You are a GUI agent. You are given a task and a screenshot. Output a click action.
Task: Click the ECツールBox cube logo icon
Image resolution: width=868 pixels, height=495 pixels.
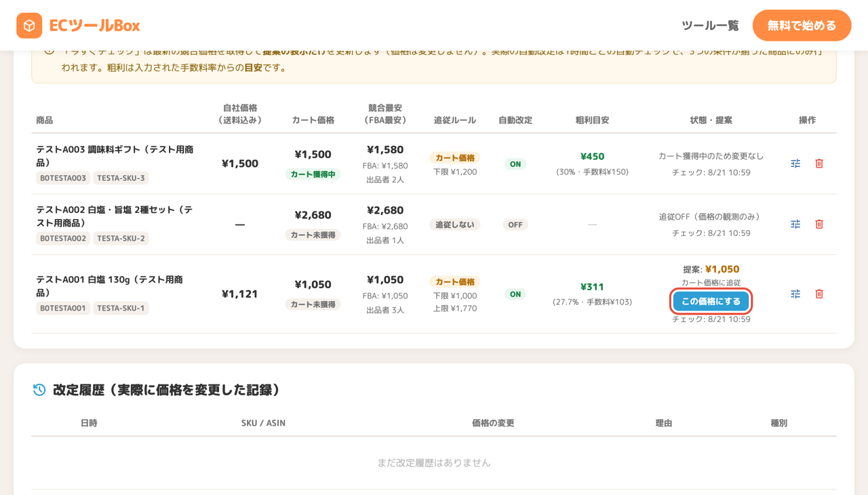29,26
